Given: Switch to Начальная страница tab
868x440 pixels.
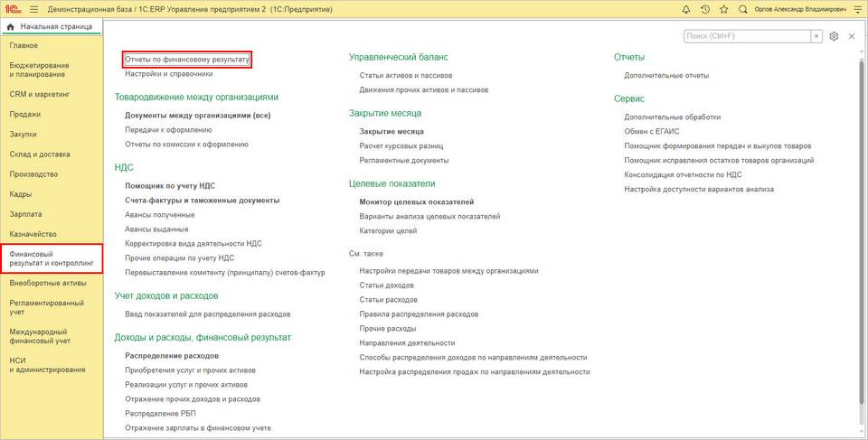Looking at the screenshot, I should pos(51,26).
